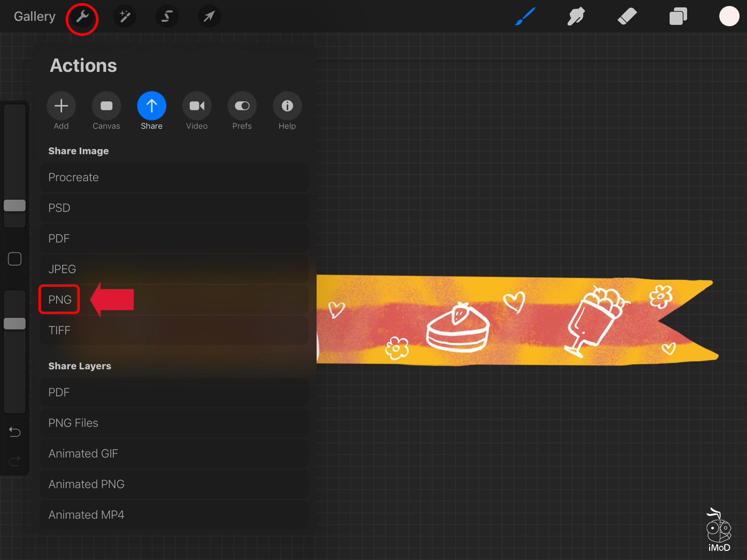
Task: Select the Brush tool
Action: click(x=525, y=16)
